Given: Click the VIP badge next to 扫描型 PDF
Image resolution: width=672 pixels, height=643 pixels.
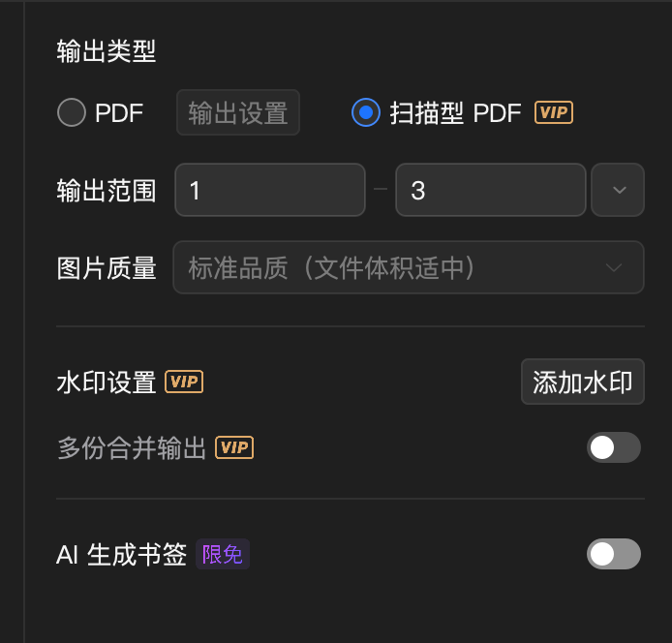Looking at the screenshot, I should click(x=553, y=112).
